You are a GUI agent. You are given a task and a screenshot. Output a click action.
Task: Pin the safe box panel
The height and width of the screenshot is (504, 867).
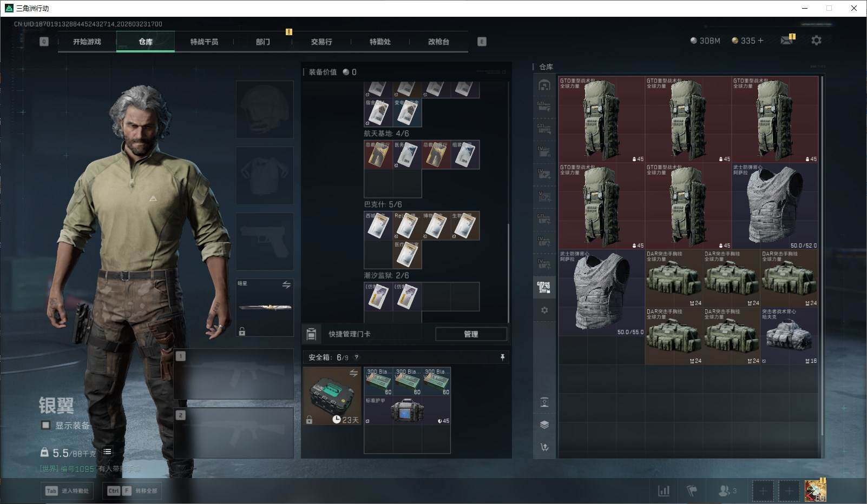[502, 357]
